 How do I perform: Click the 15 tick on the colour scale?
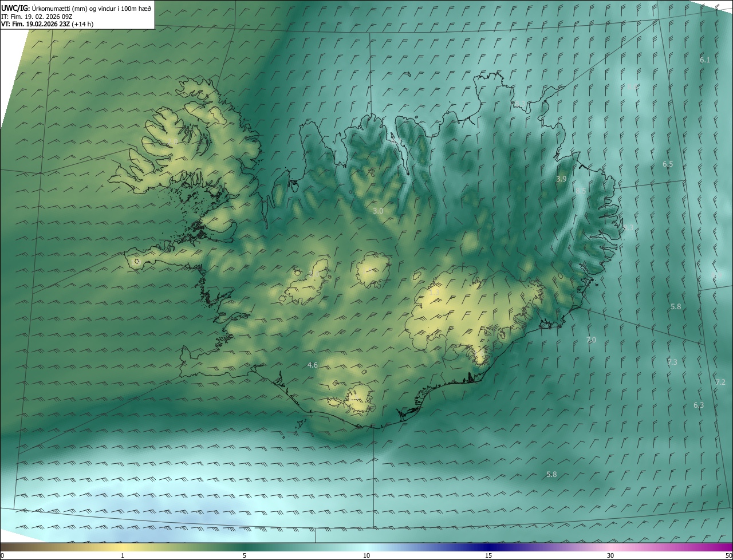coord(488,555)
